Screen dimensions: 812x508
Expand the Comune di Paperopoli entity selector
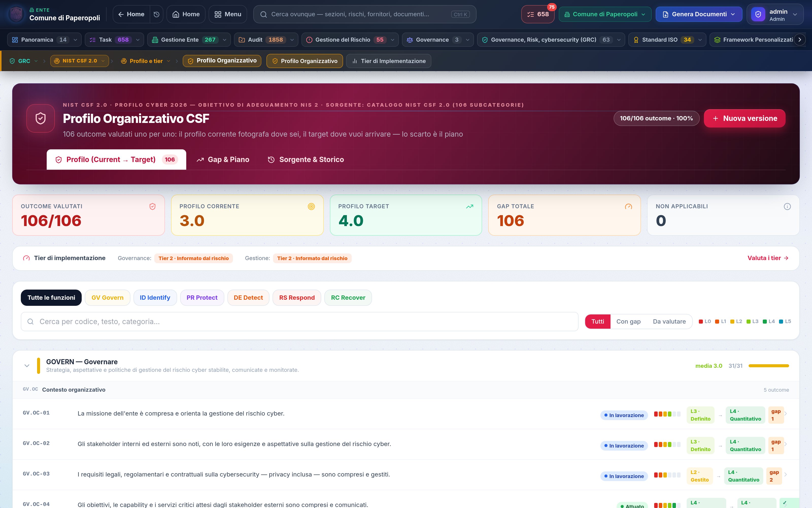point(605,14)
